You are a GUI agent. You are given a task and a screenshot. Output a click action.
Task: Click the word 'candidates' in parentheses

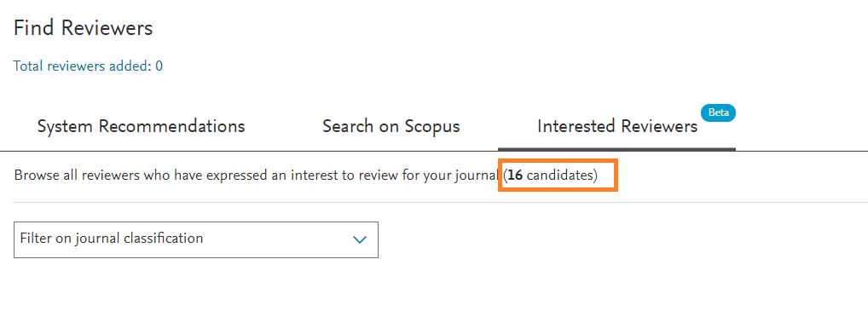click(x=559, y=176)
